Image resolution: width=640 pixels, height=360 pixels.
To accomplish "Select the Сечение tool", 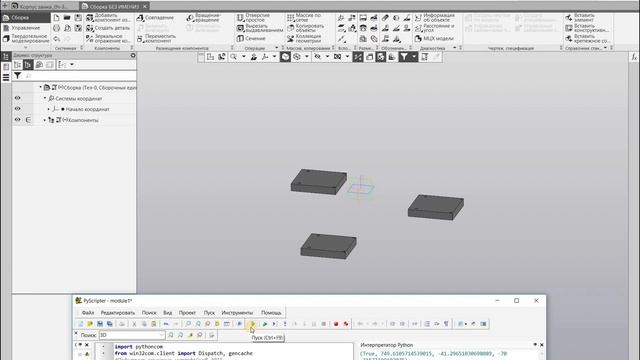I will 251,38.
